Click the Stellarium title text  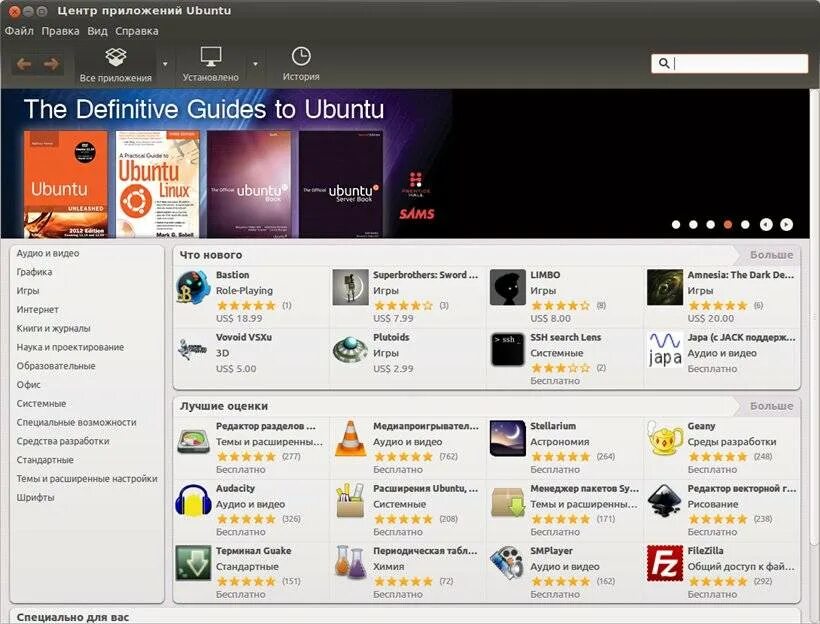click(x=553, y=426)
